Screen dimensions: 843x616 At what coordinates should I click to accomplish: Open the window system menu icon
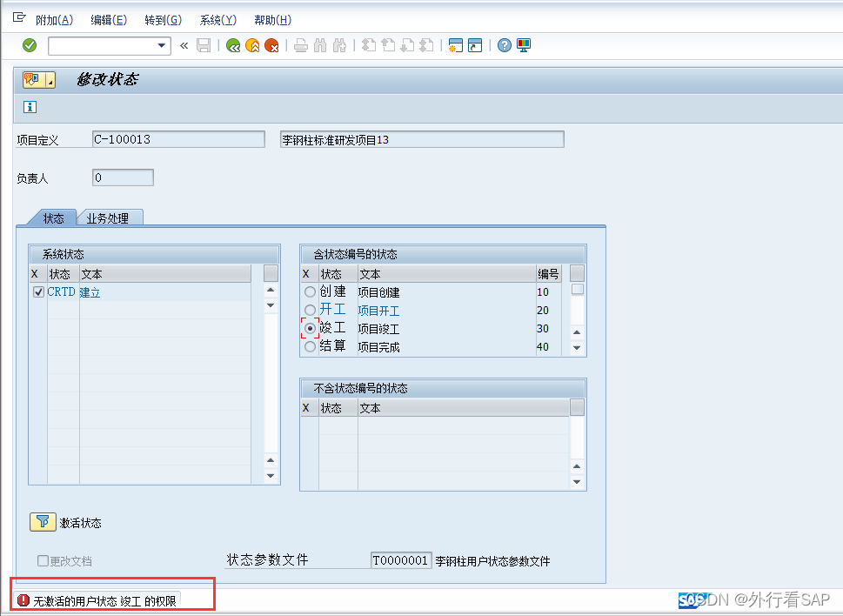(19, 17)
